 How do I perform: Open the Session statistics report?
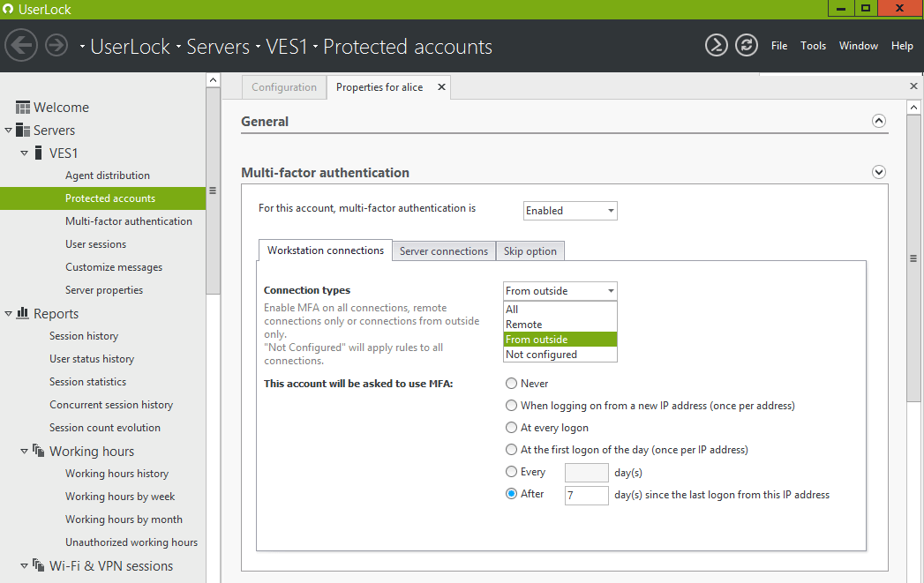pos(87,382)
